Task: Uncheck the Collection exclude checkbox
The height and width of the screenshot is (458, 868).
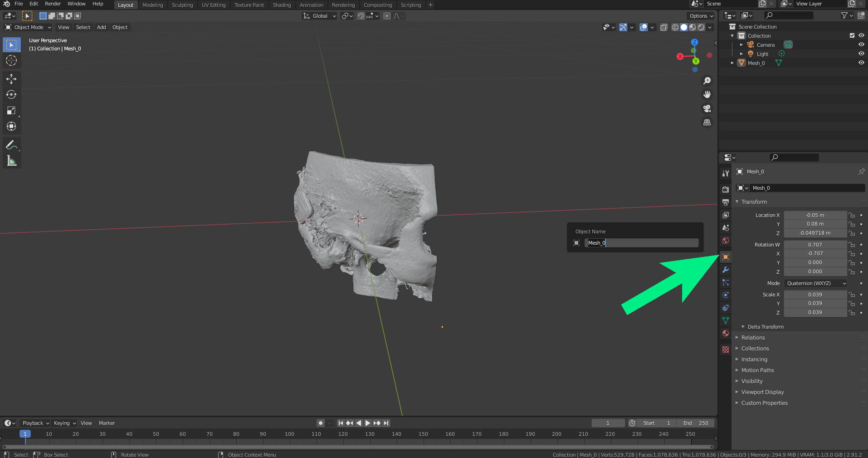Action: click(x=852, y=35)
